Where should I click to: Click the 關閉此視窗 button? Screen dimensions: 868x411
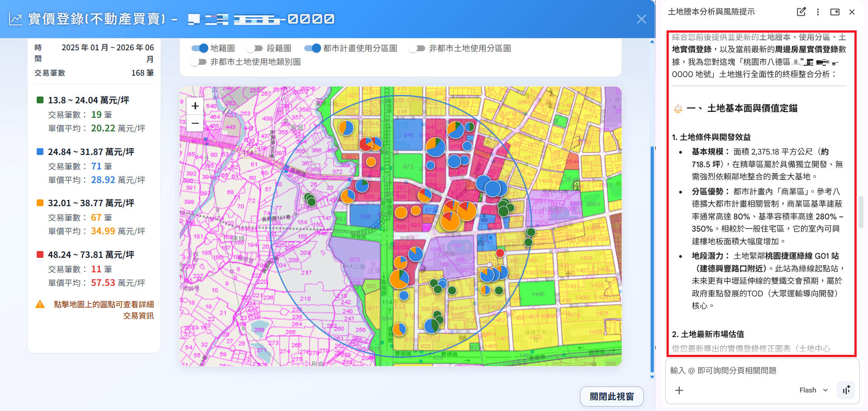pos(612,396)
